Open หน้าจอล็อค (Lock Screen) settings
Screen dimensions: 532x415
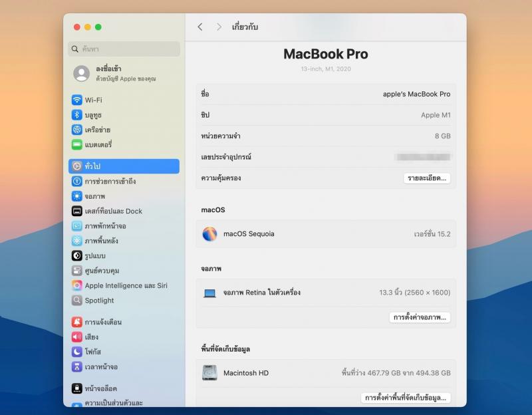tap(124, 388)
